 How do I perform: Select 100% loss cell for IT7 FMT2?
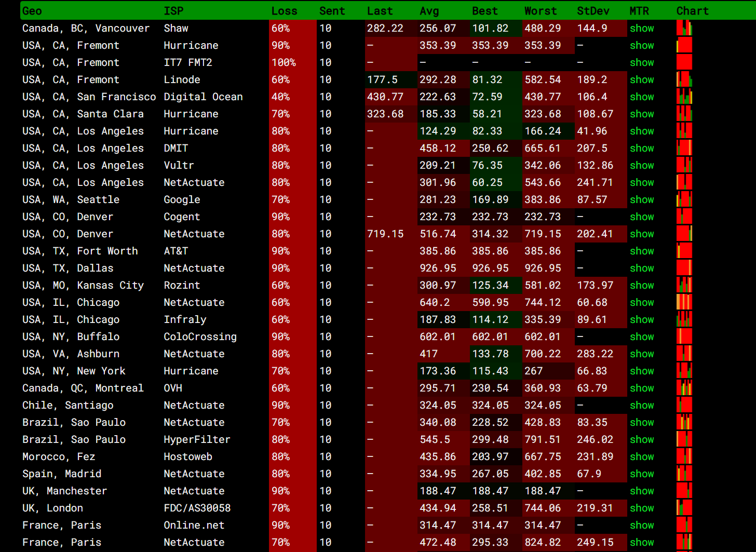click(292, 62)
